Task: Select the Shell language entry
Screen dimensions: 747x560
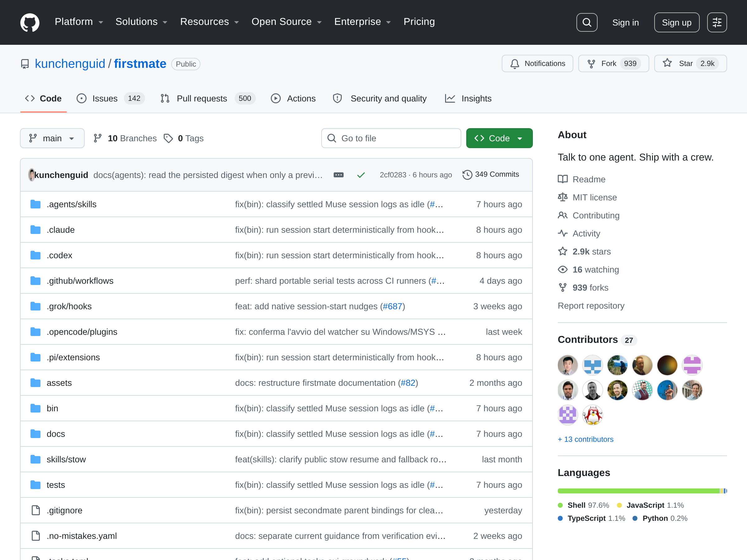Action: click(x=584, y=505)
